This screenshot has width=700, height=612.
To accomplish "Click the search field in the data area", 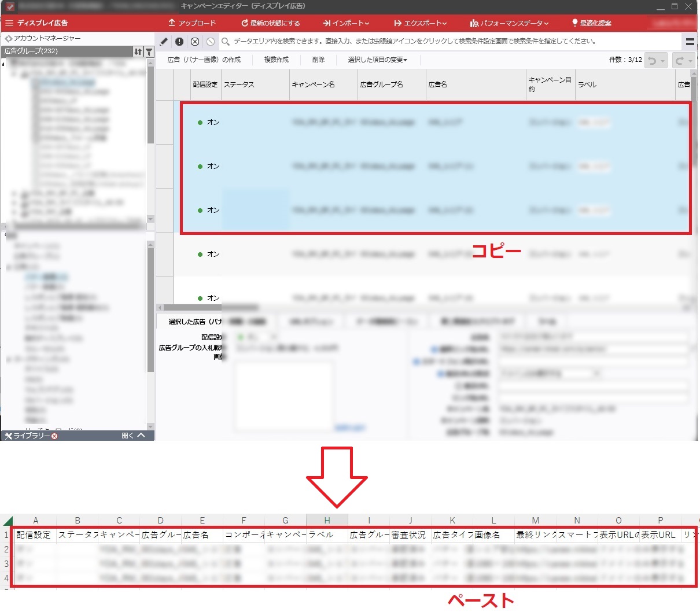I will coord(451,42).
